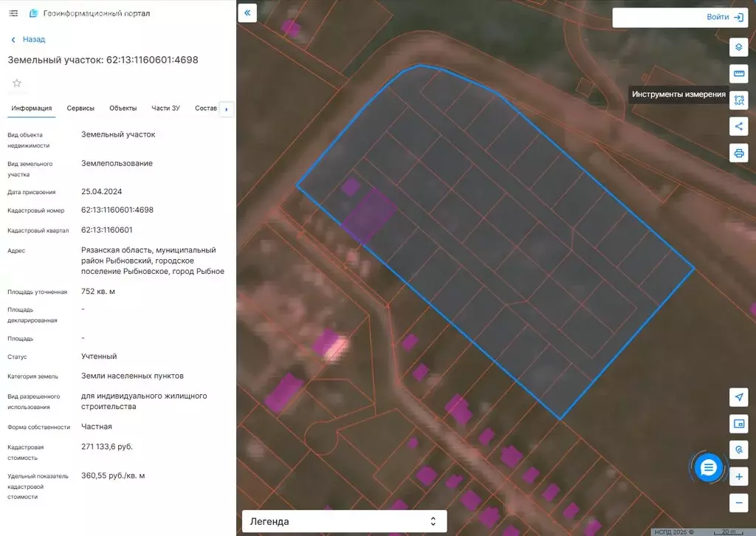This screenshot has width=756, height=536.
Task: Click the value Землепользование
Action: [117, 163]
